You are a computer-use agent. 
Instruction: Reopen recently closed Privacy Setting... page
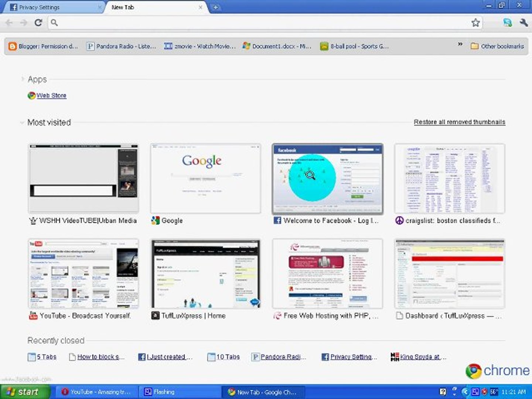tap(349, 357)
